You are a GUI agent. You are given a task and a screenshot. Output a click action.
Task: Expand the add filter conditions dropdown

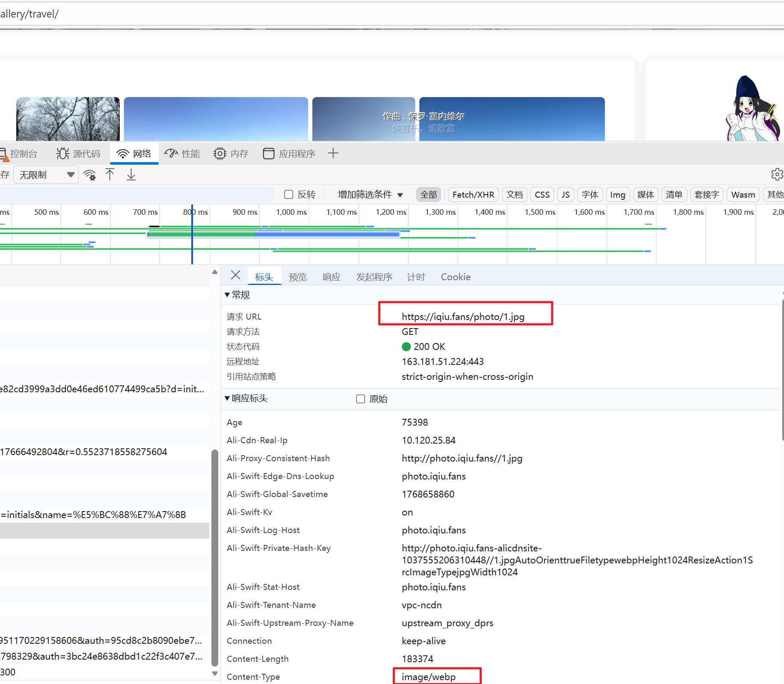[370, 195]
